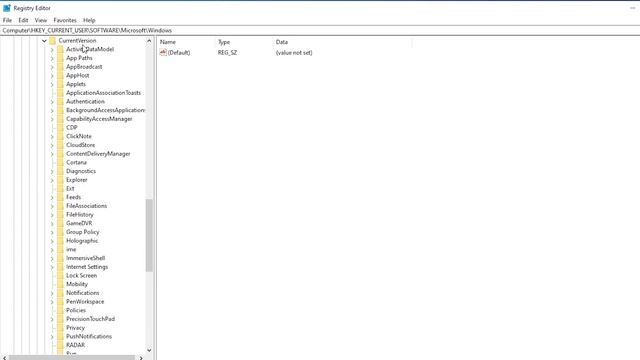This screenshot has width=640, height=360.
Task: Open the Edit menu
Action: pyautogui.click(x=23, y=20)
